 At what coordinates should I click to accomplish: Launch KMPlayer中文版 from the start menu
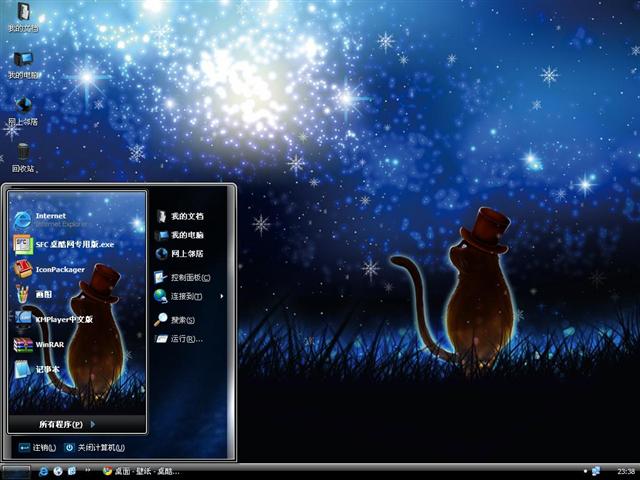click(77, 319)
